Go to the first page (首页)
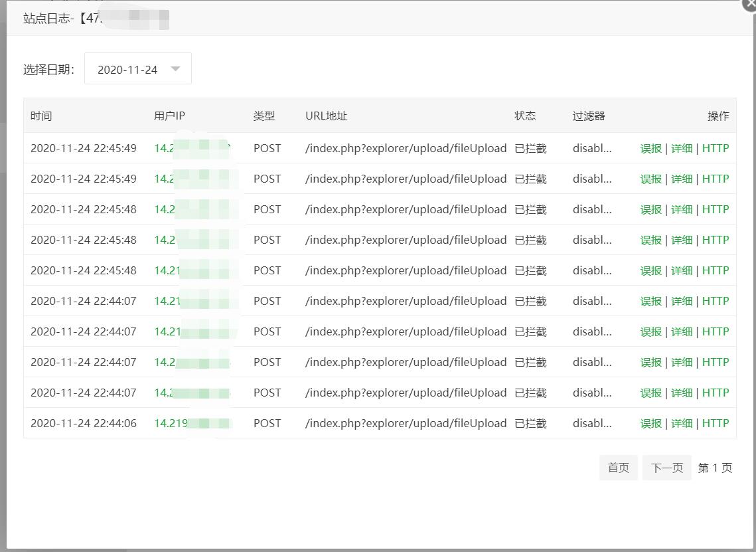The height and width of the screenshot is (552, 756). coord(618,468)
